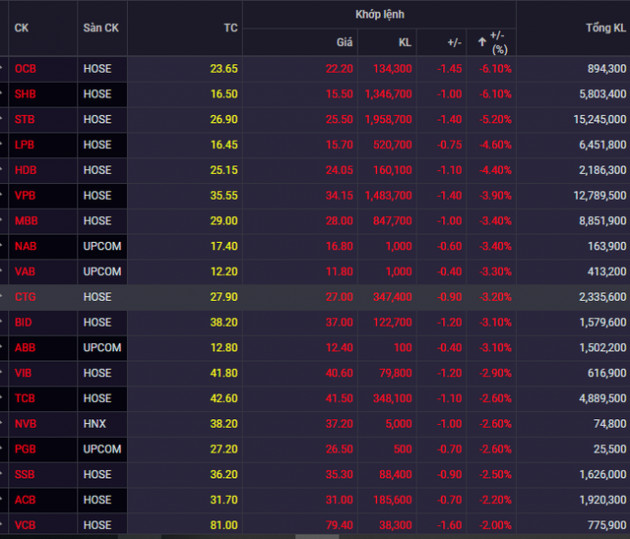
Task: Click matched price 15.50 for SHB
Action: [x=339, y=94]
